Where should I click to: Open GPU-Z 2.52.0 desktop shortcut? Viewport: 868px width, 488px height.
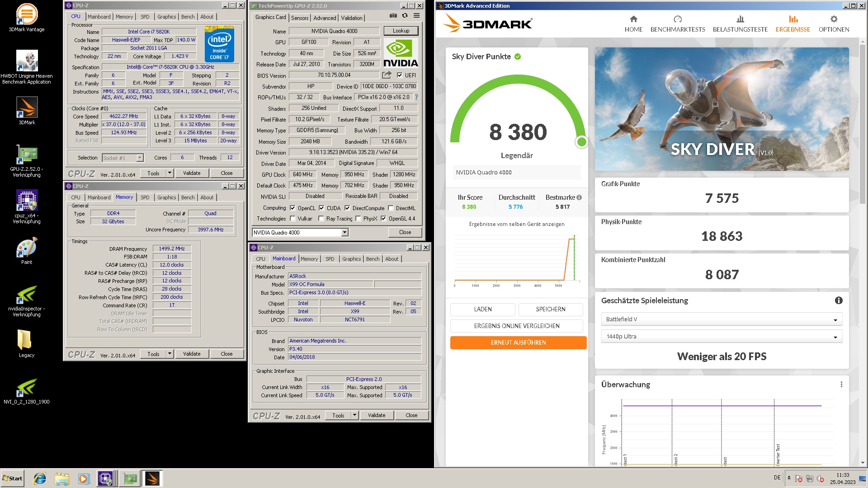click(27, 160)
